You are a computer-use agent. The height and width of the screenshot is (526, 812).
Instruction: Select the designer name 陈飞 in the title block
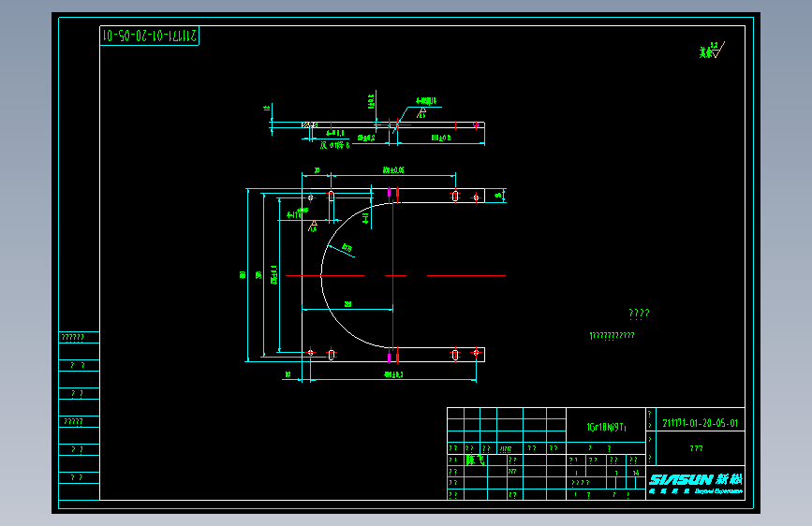pyautogui.click(x=475, y=460)
